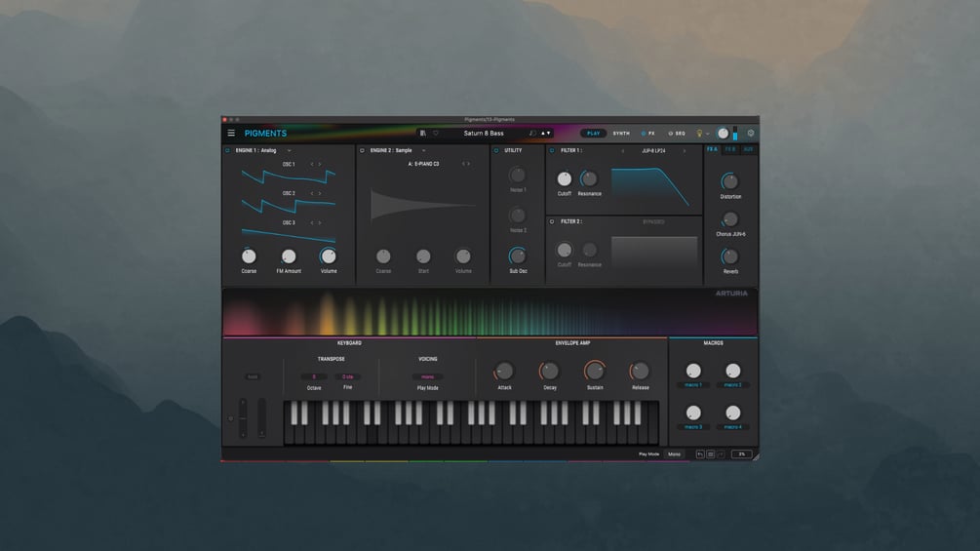Disable Filter 1 with its power button
Viewport: 980px width, 551px height.
point(552,150)
